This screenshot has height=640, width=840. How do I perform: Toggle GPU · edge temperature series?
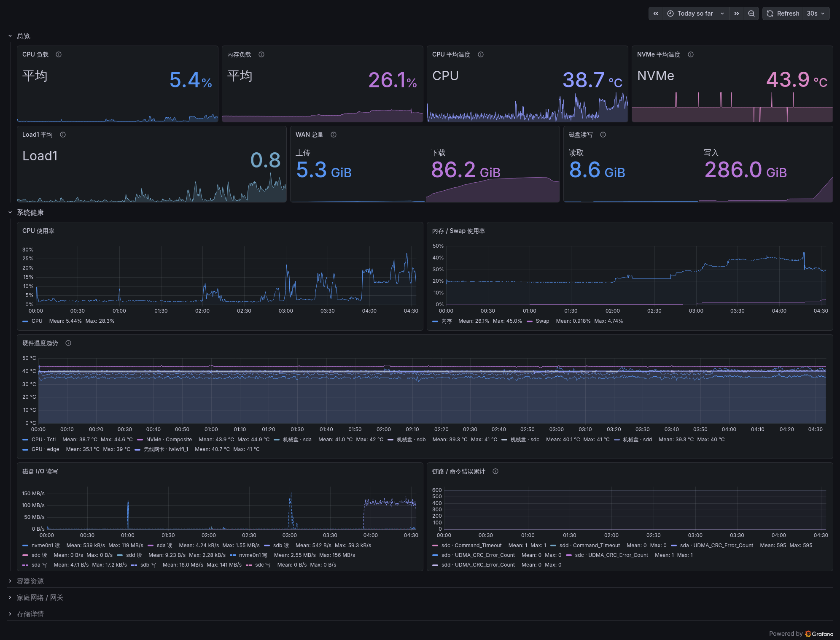click(46, 449)
